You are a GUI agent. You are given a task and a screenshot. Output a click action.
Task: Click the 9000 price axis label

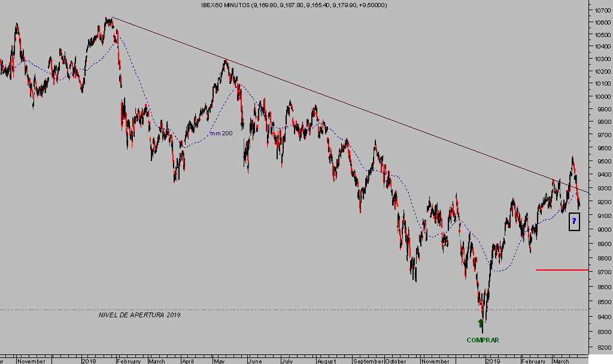pos(604,229)
